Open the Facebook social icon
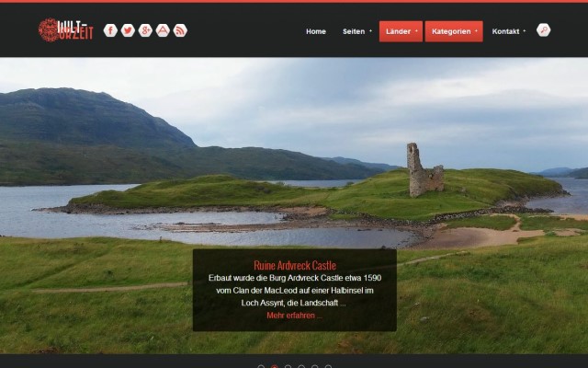This screenshot has height=368, width=588. [x=110, y=30]
